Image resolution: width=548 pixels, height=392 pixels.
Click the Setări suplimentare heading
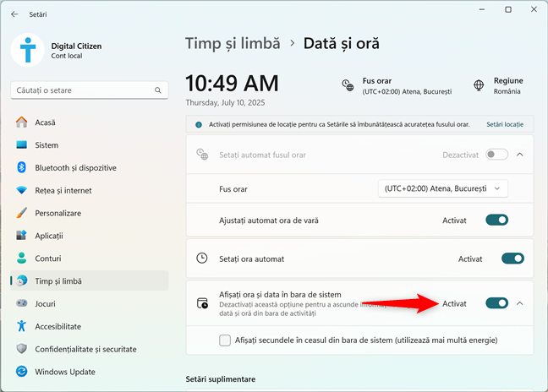click(x=221, y=379)
